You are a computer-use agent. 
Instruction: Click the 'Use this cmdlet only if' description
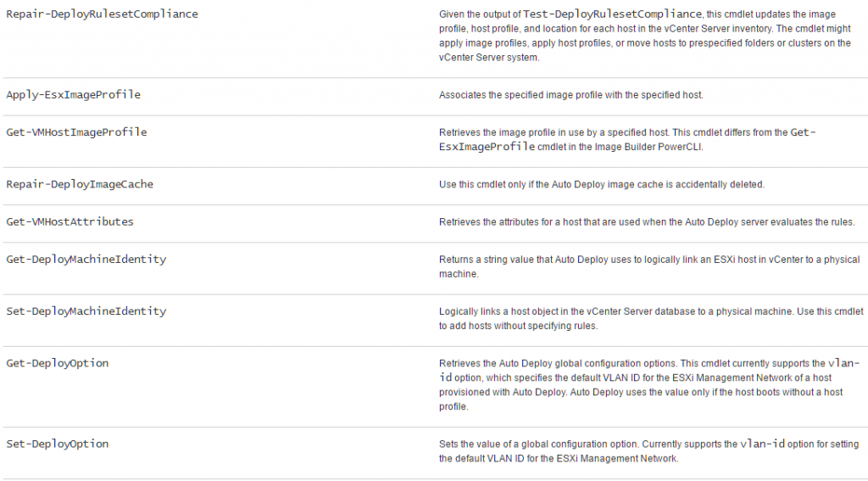tap(602, 185)
